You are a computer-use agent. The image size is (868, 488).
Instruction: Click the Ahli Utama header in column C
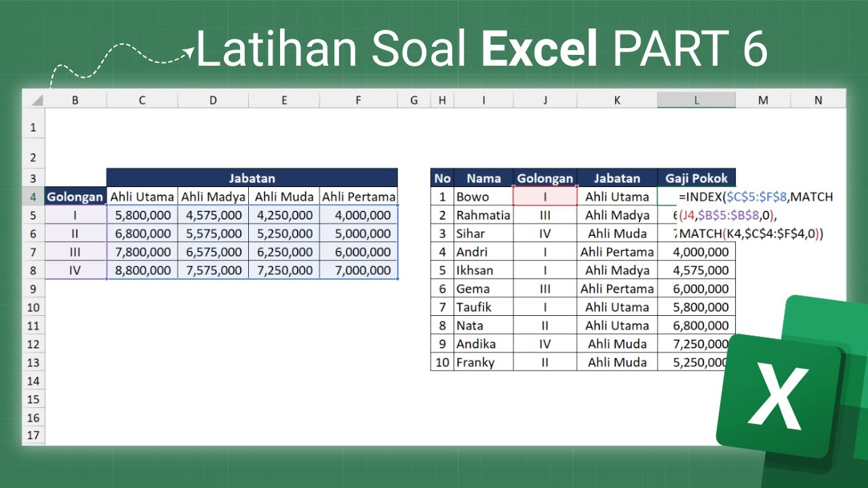pos(142,197)
